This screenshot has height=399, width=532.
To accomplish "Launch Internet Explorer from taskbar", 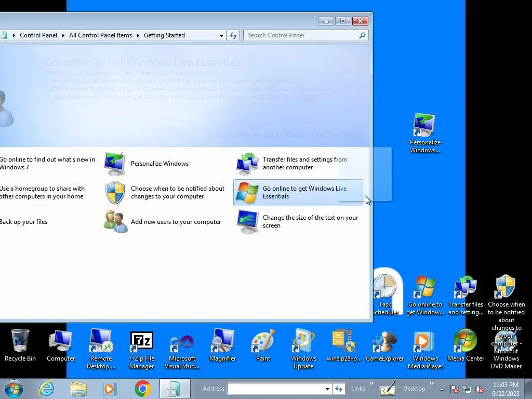I will (46, 389).
